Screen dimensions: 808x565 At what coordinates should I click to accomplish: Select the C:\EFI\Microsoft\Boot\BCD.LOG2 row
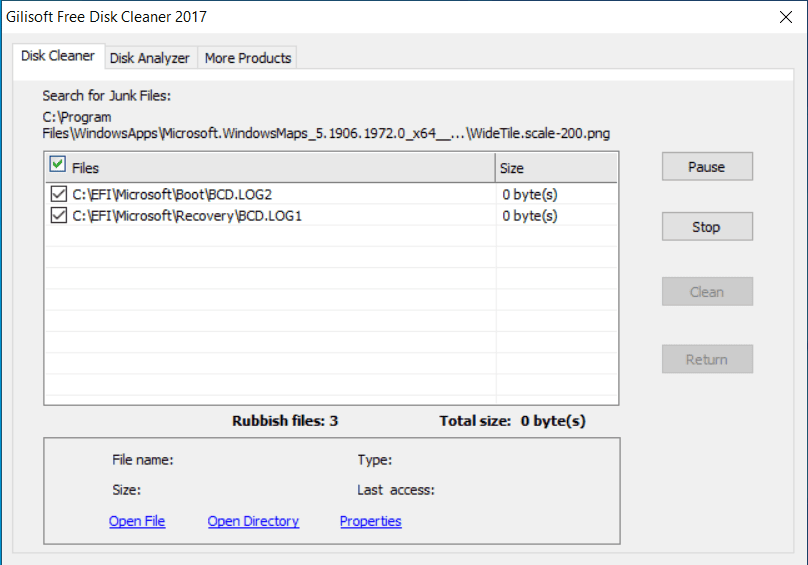point(331,194)
